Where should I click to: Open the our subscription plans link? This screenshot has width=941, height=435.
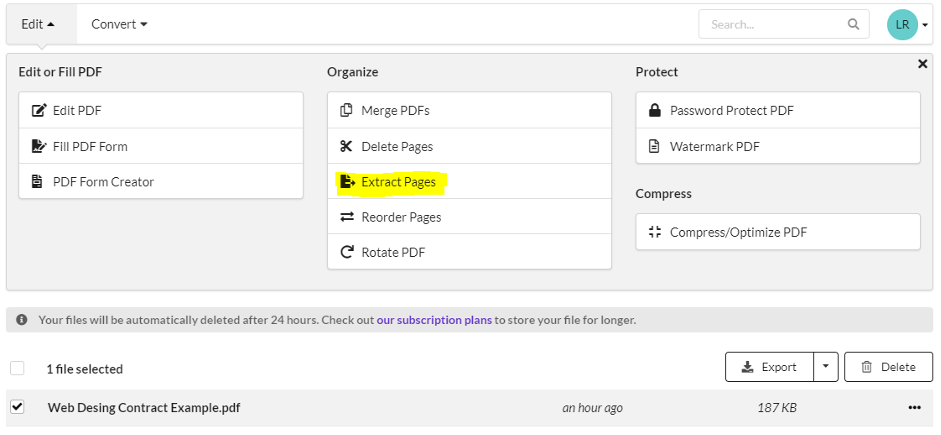434,320
